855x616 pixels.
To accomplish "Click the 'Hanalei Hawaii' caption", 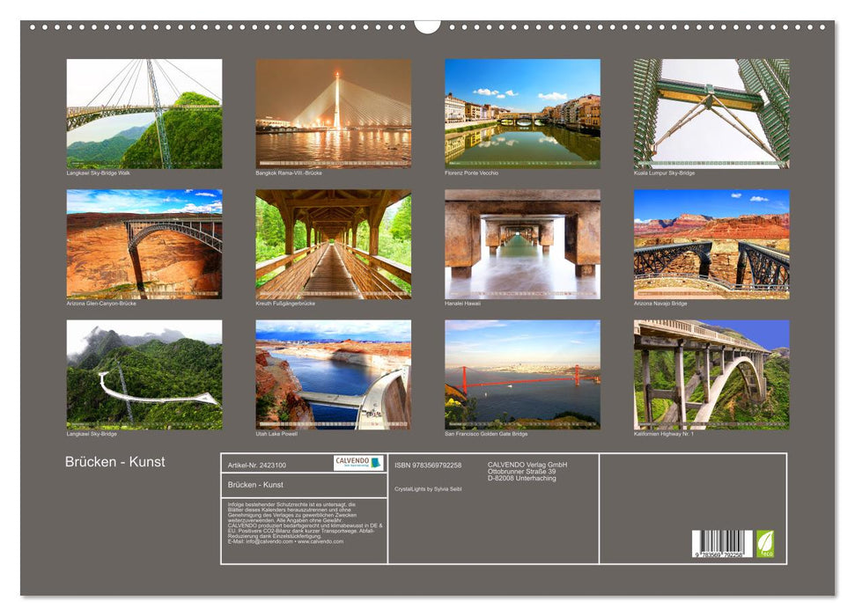I will click(462, 303).
